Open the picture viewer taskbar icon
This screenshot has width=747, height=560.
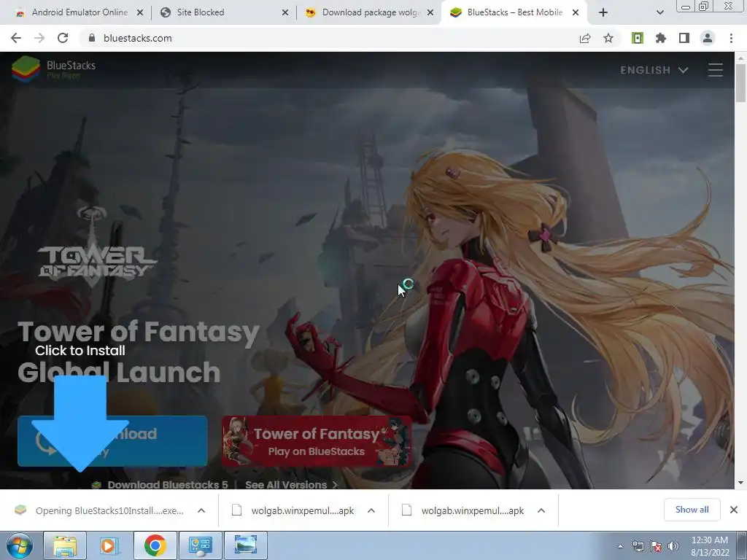(x=245, y=545)
